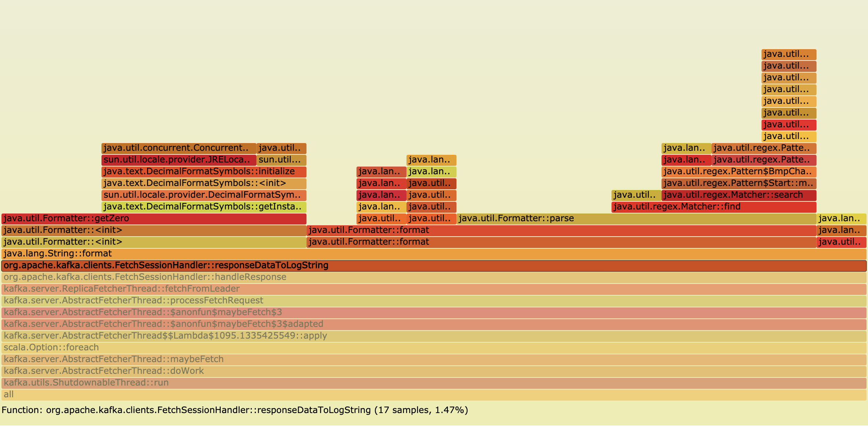Viewport: 868px width, 427px height.
Task: Click the java.util.Formatter::getZero frame
Action: tap(154, 219)
